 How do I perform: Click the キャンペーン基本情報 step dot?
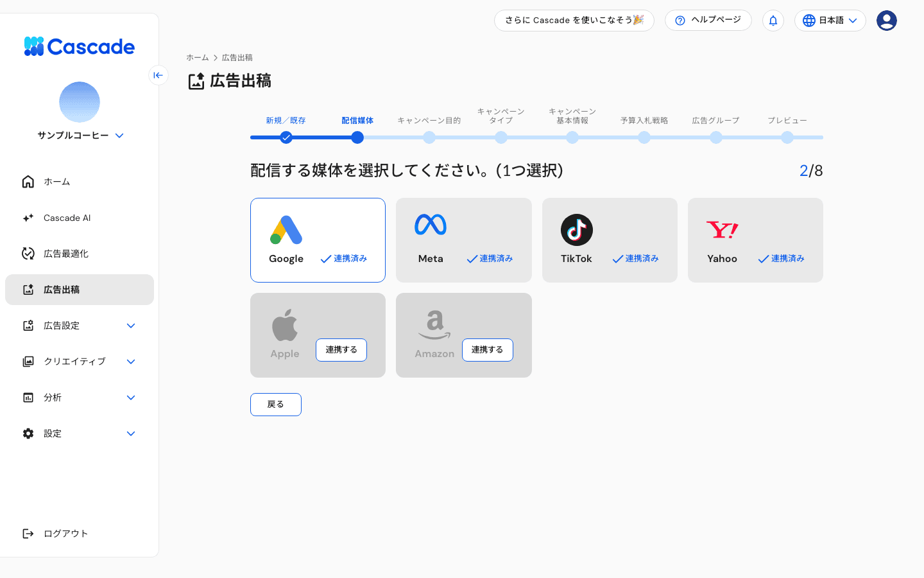point(572,137)
